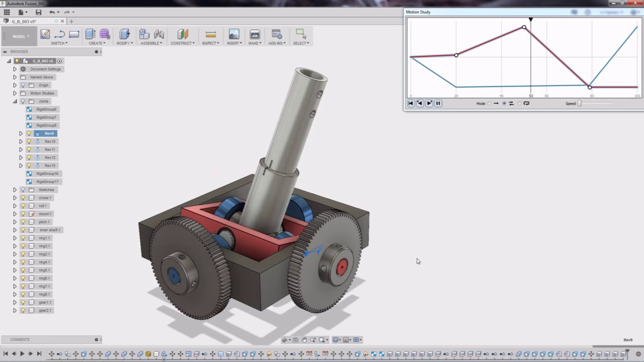Select the Measure inspect tool
Screen dimensions: 644x362
coord(211,34)
